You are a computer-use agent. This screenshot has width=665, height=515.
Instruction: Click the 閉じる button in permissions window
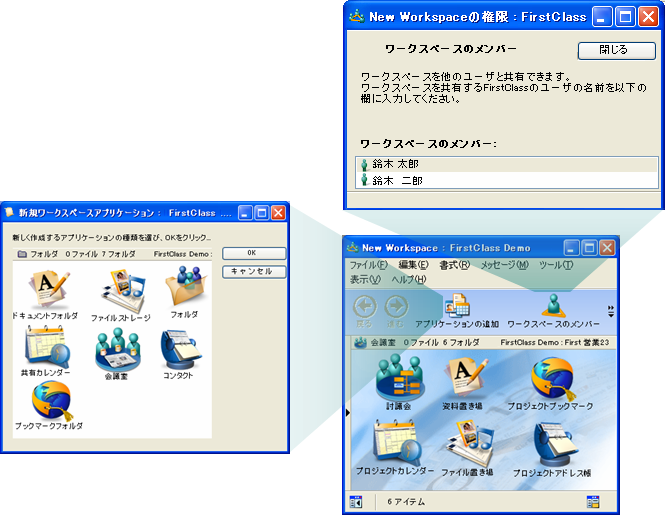[x=617, y=50]
